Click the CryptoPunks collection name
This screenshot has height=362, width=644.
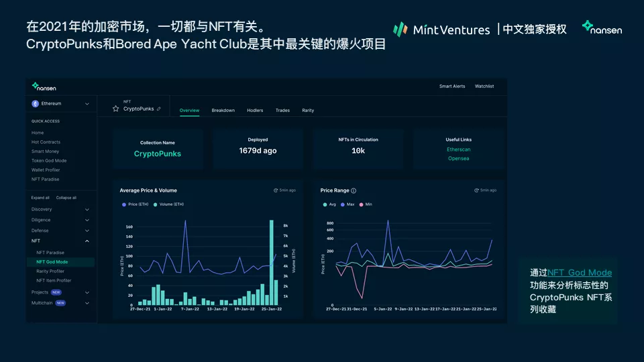157,154
